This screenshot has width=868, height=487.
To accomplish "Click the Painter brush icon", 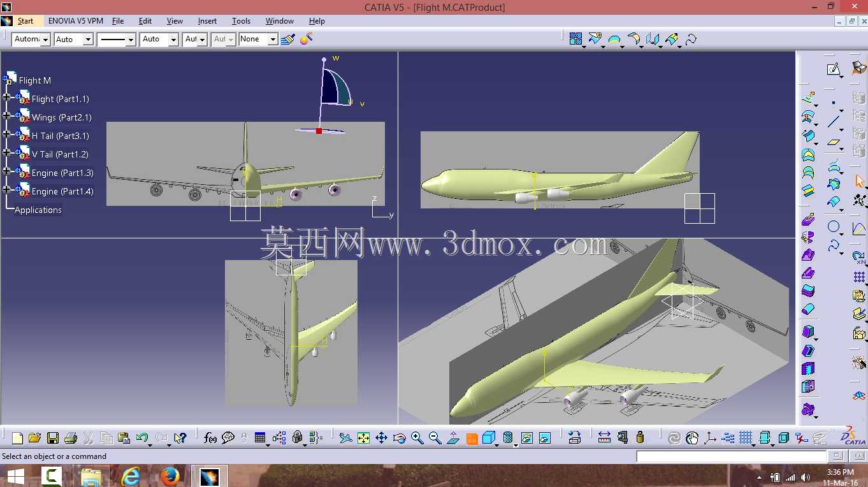I will pyautogui.click(x=287, y=39).
